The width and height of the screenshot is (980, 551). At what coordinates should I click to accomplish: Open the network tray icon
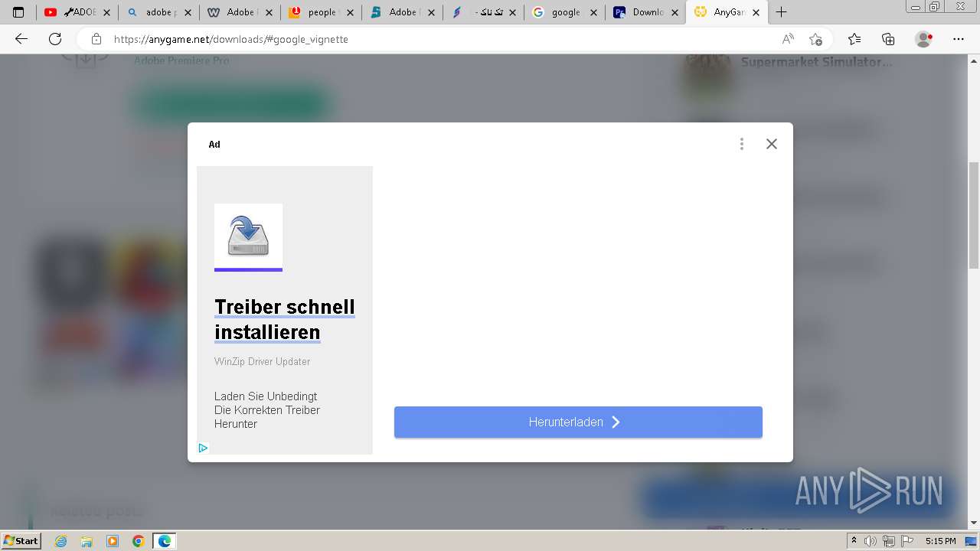click(889, 541)
